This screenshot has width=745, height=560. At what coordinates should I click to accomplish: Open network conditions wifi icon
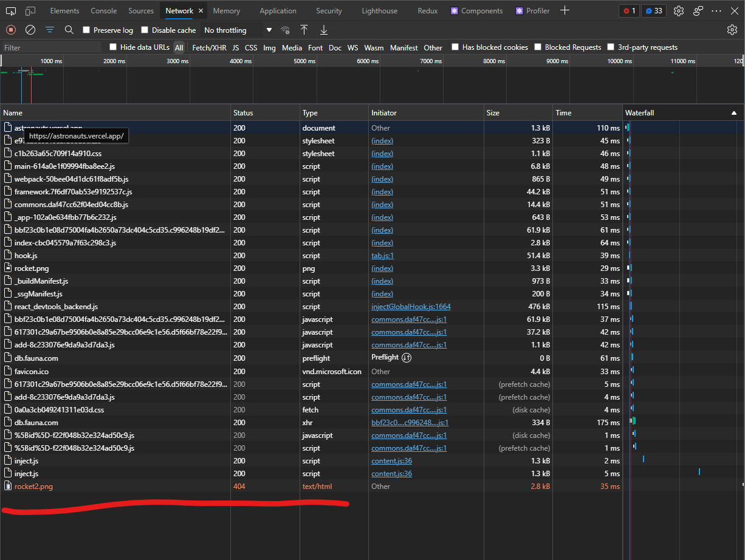[285, 30]
